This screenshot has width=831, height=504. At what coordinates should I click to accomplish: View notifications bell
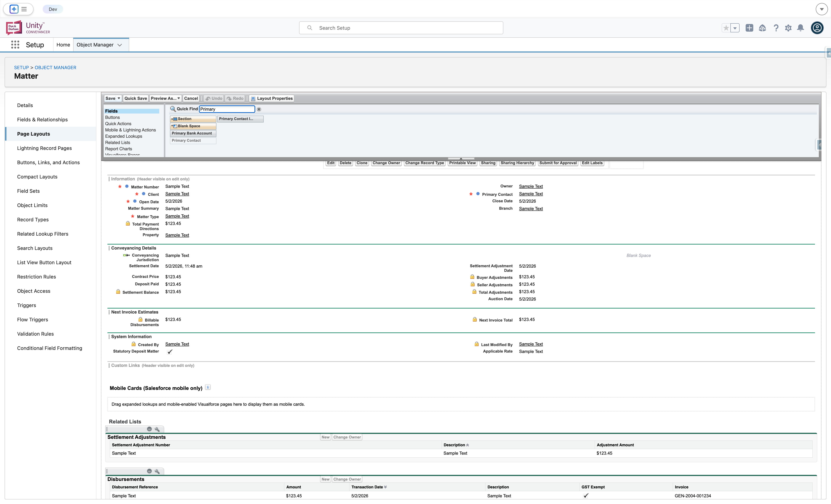click(800, 28)
